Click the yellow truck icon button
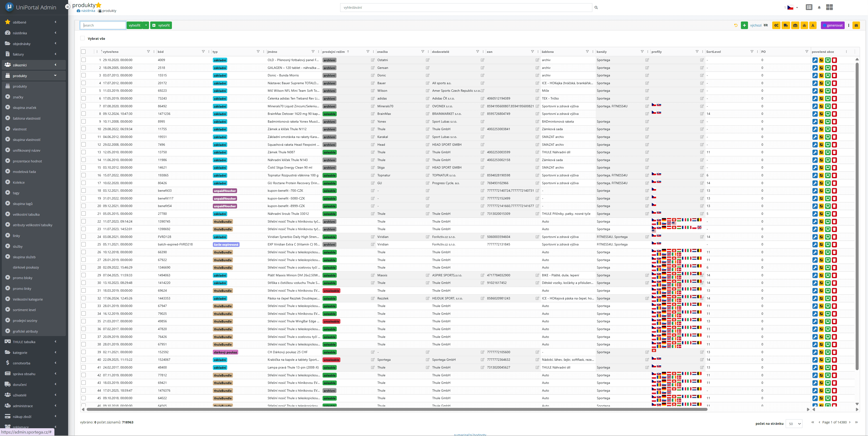Image resolution: width=868 pixels, height=436 pixels. 785,25
